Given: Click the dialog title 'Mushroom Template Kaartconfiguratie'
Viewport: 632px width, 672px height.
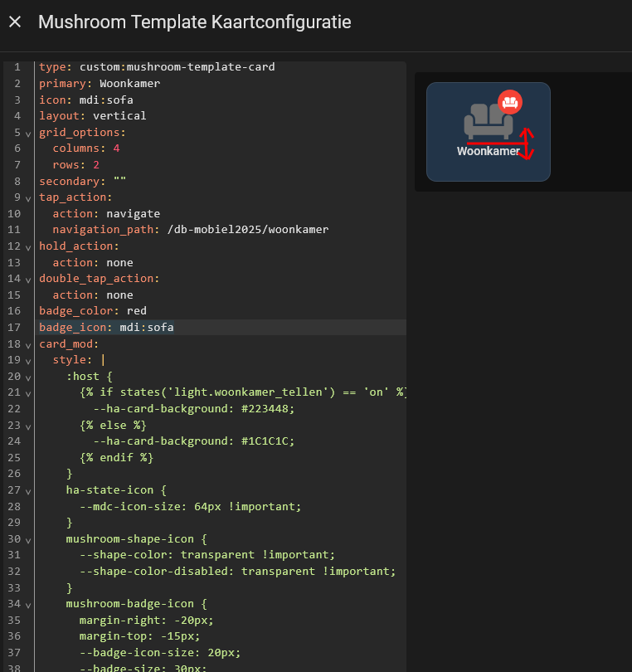Looking at the screenshot, I should click(195, 22).
